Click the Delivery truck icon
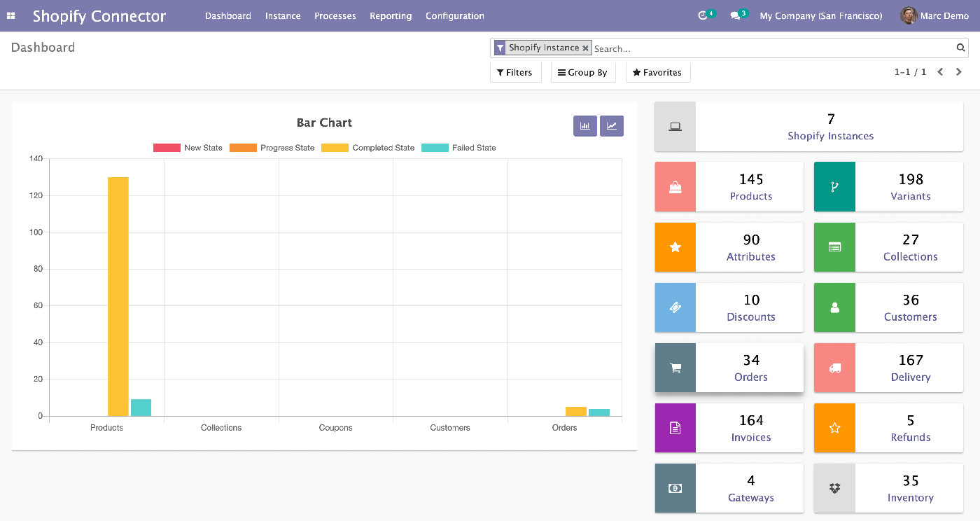The height and width of the screenshot is (521, 980). 834,368
